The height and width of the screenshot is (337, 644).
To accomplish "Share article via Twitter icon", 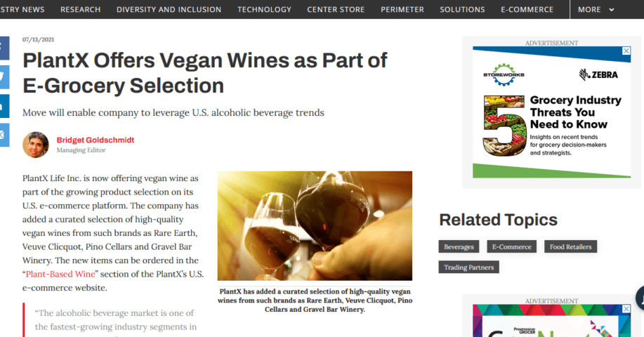I will tap(4, 77).
